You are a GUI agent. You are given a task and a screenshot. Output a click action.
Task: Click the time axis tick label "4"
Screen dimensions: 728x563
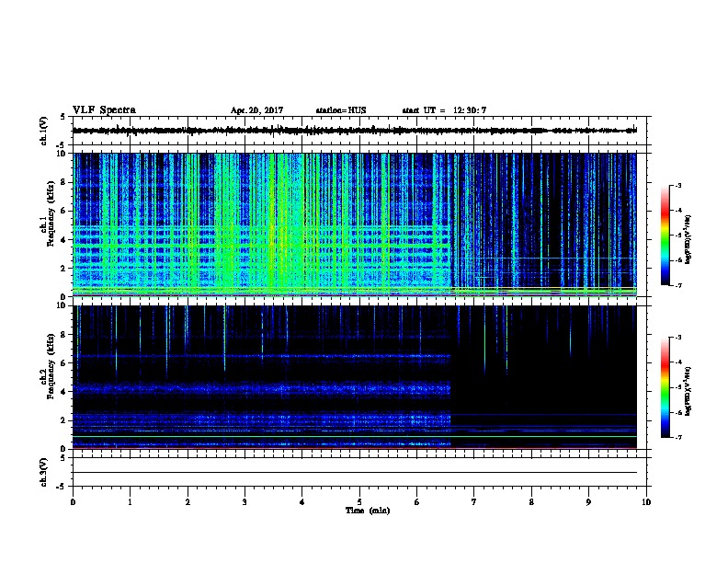(302, 502)
